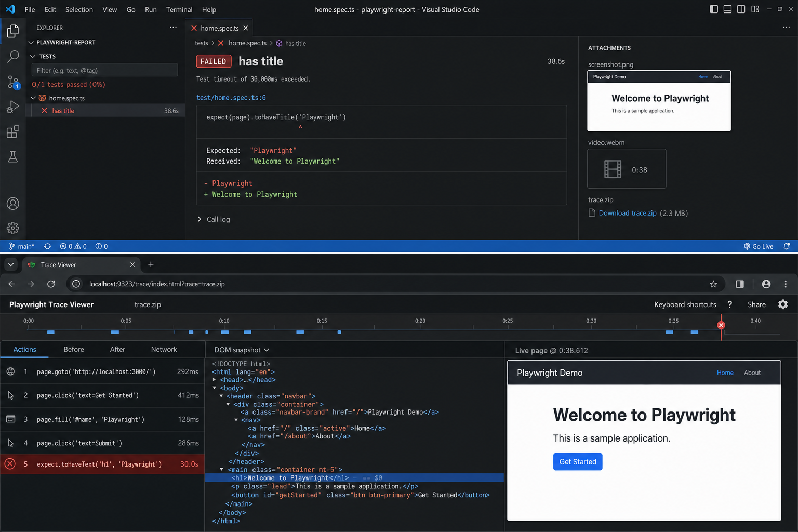Switch to the Network tab
This screenshot has width=798, height=532.
164,349
